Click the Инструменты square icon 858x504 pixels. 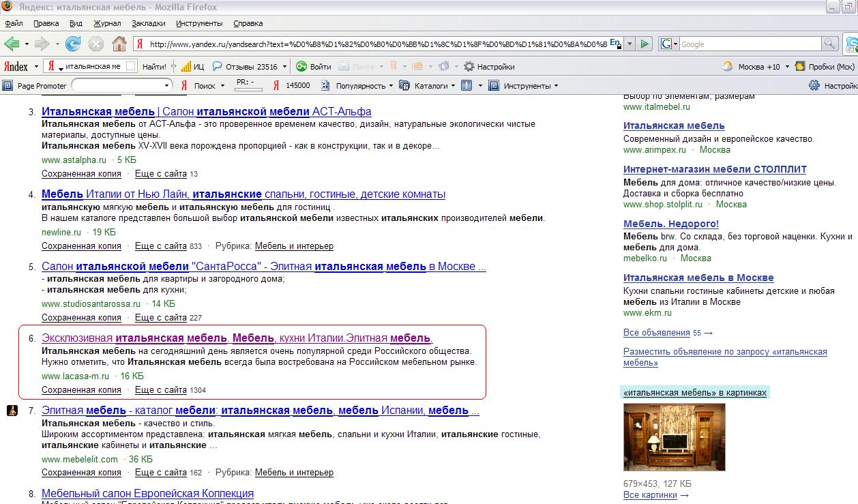pyautogui.click(x=494, y=85)
